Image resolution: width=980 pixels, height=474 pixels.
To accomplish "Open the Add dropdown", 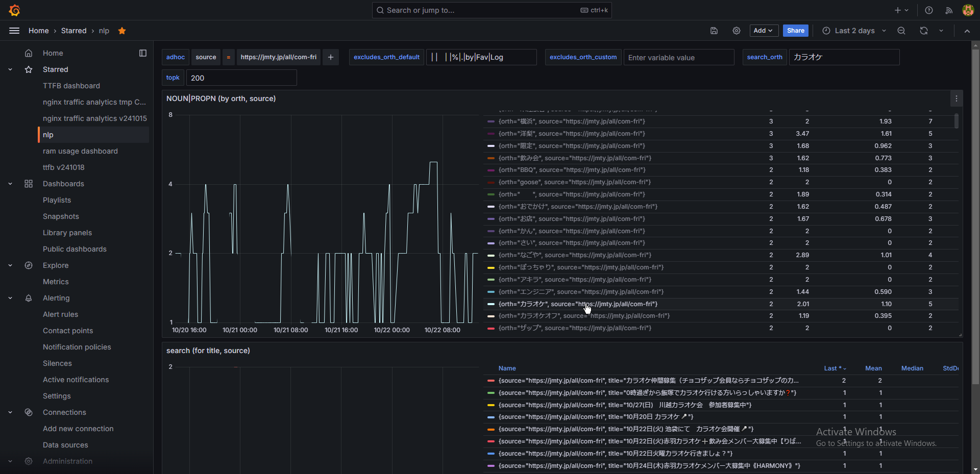I will coord(764,31).
